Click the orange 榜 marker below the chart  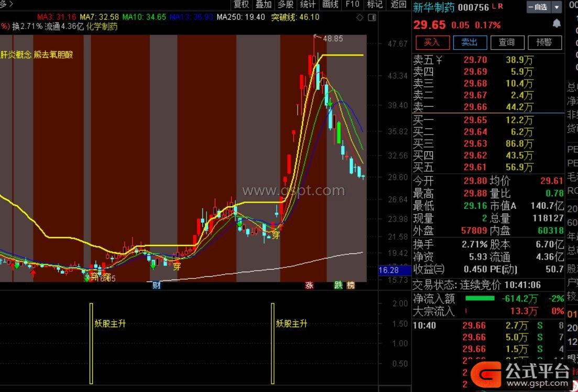click(351, 285)
